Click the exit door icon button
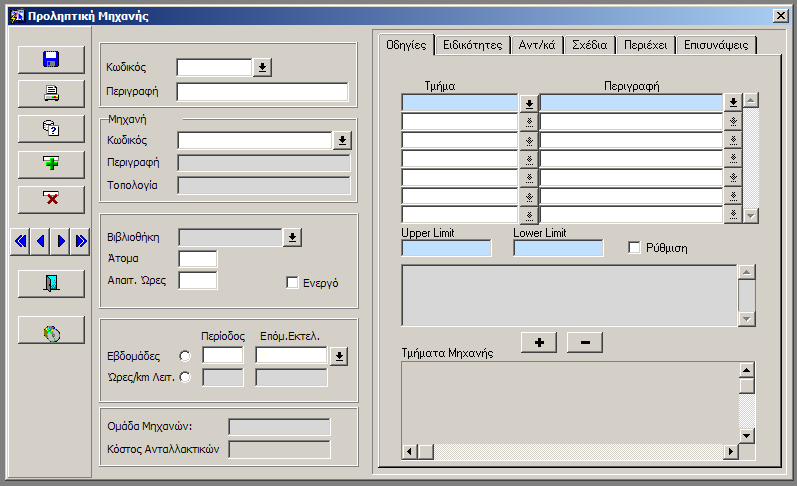 (x=51, y=283)
